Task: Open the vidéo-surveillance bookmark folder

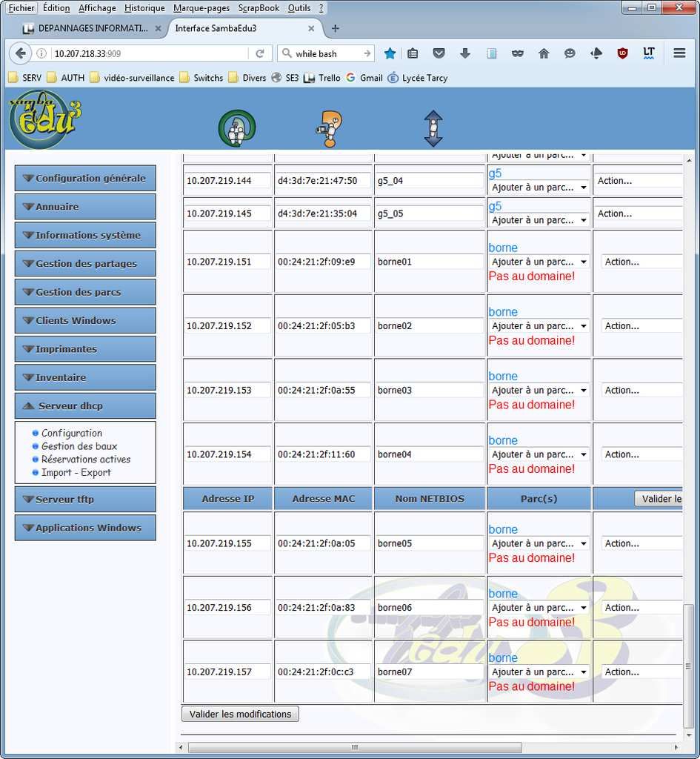Action: tap(132, 77)
